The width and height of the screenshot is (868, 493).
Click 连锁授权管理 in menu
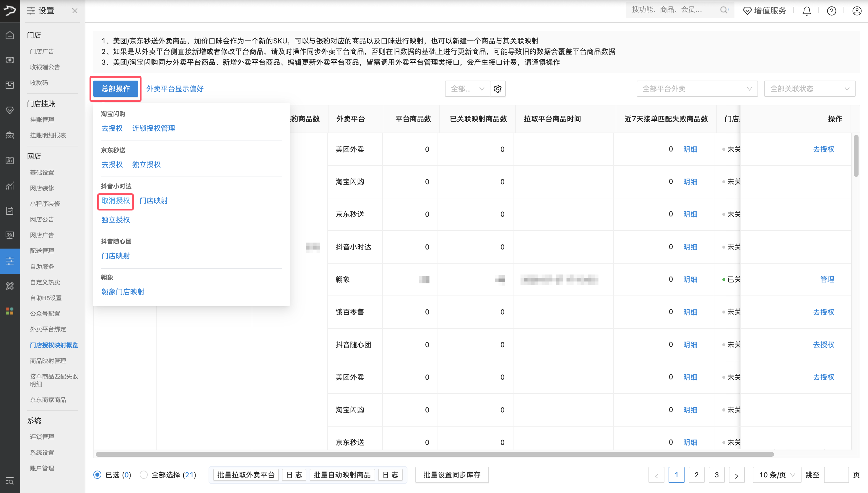[153, 128]
